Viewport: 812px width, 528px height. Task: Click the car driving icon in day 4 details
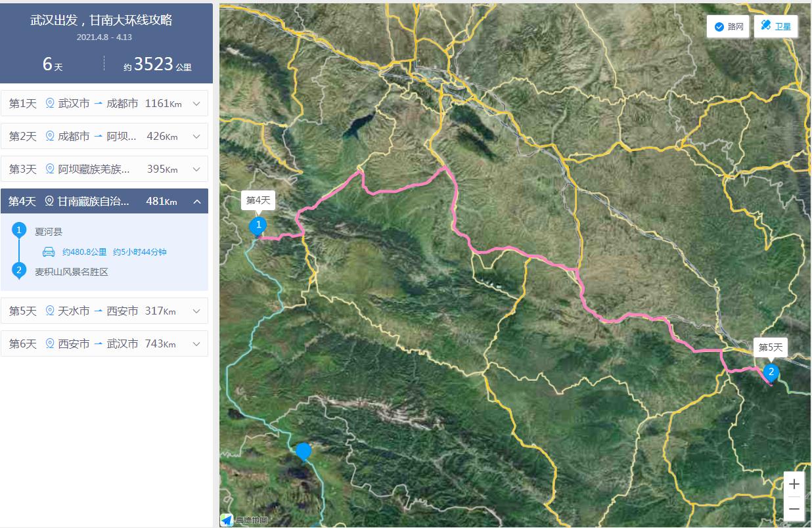[49, 252]
